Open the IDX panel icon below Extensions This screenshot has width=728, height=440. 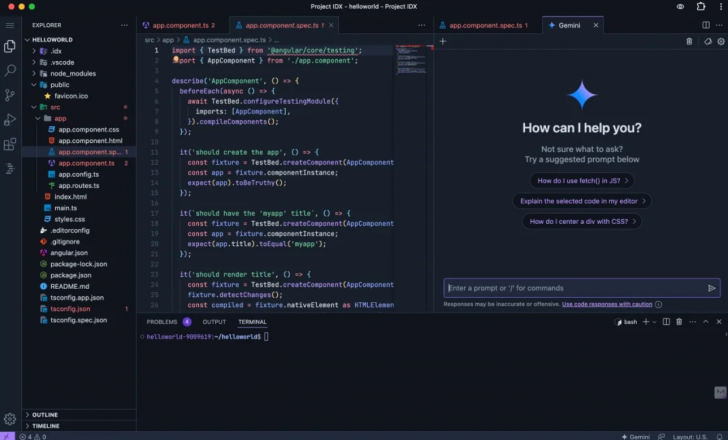point(10,168)
